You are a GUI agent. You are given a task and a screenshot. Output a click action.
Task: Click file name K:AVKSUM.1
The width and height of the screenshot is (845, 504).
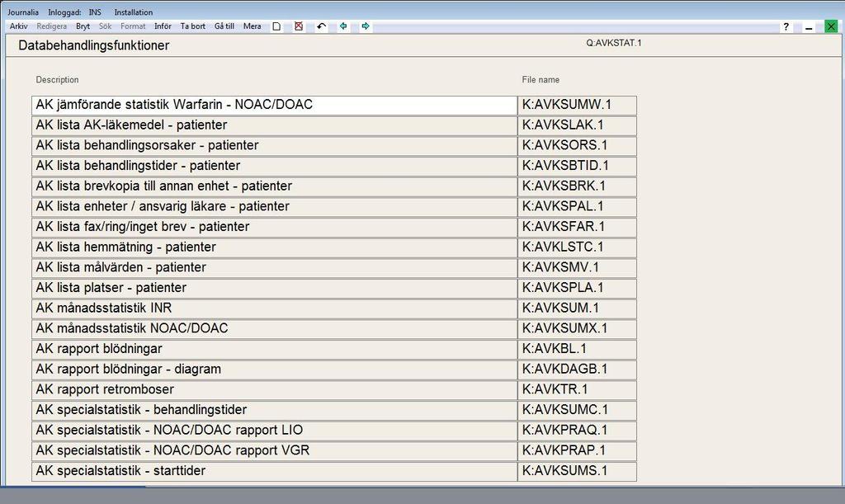click(577, 309)
